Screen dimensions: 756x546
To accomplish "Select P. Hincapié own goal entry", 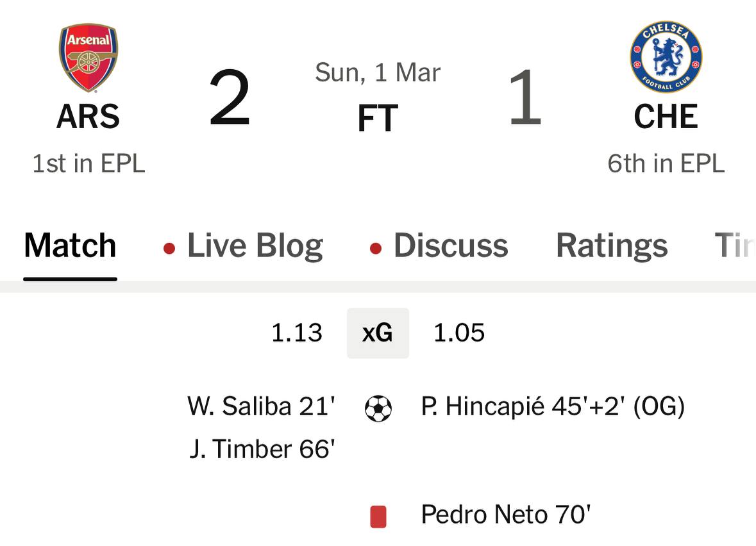I will click(553, 406).
